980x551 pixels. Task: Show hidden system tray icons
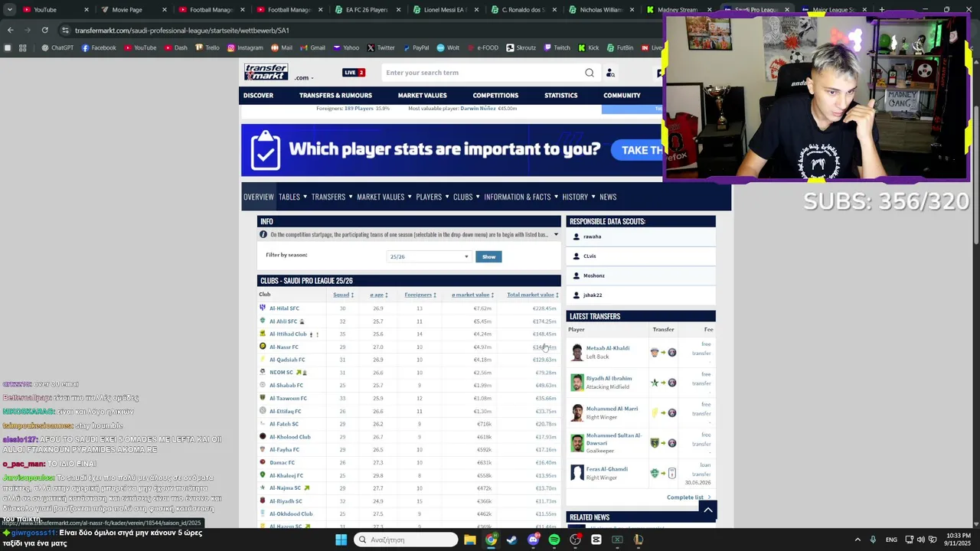point(857,540)
